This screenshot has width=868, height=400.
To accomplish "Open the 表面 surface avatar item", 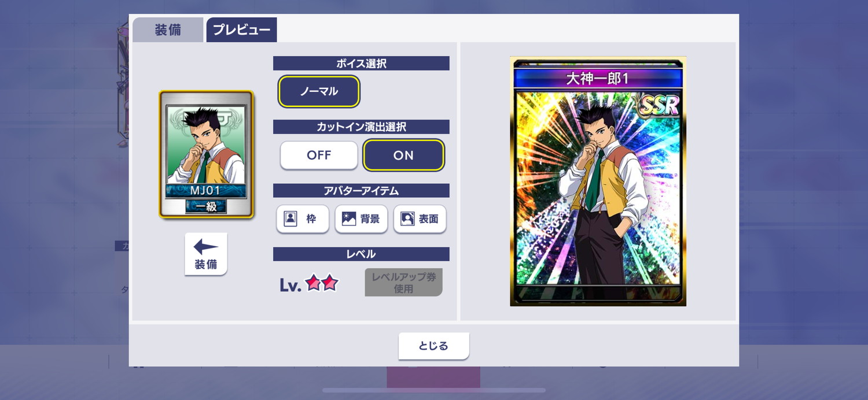I will [x=420, y=219].
